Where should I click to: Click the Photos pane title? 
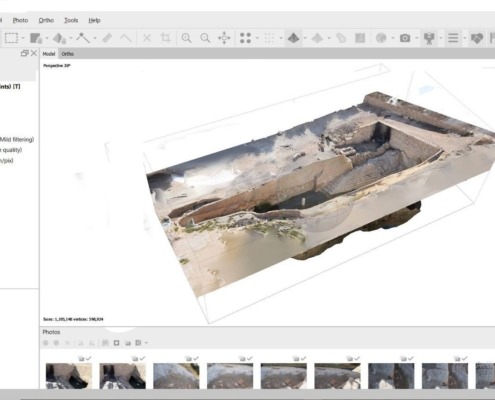[51, 332]
